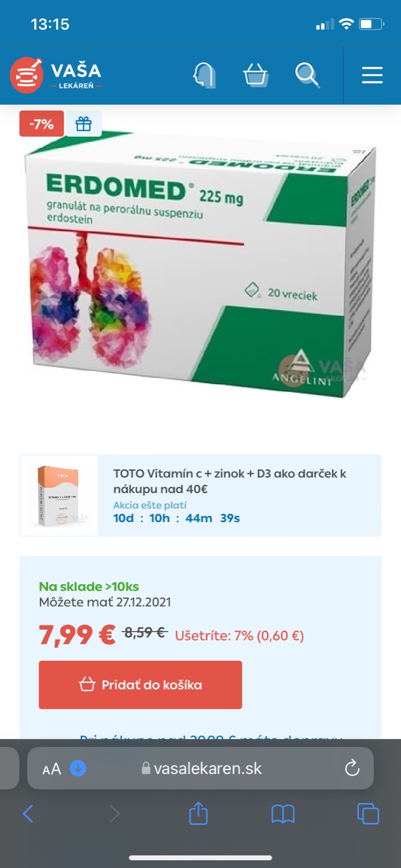401x868 pixels.
Task: Tap the blue download arrow icon
Action: coord(78,768)
